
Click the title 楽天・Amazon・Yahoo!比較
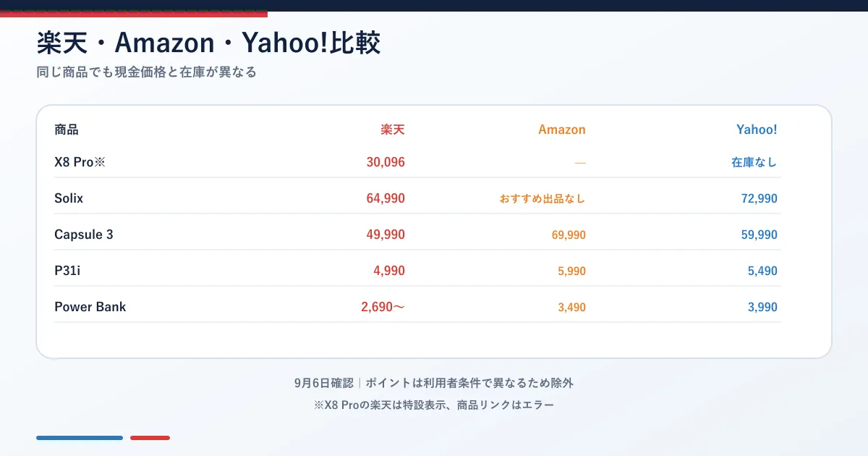point(208,43)
